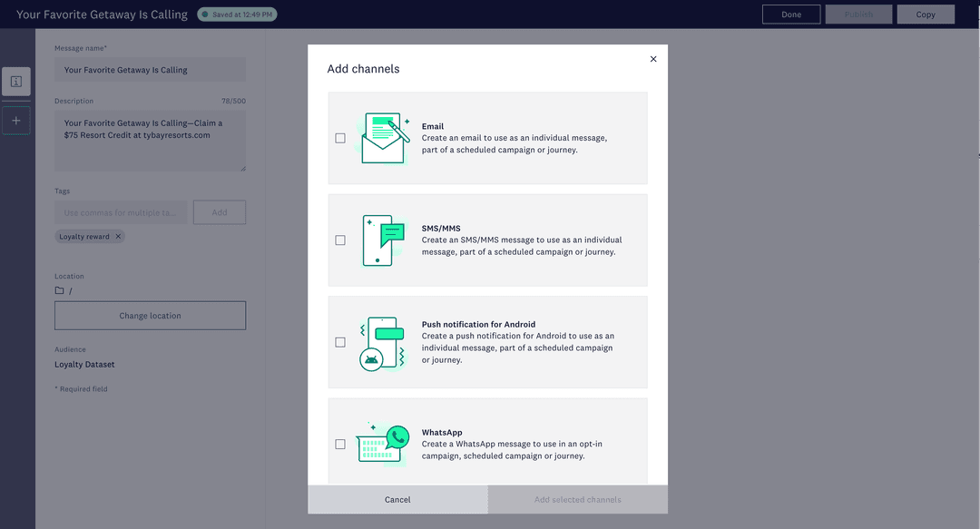Image resolution: width=980 pixels, height=529 pixels.
Task: Check the SMS/MMS channel checkbox
Action: [340, 240]
